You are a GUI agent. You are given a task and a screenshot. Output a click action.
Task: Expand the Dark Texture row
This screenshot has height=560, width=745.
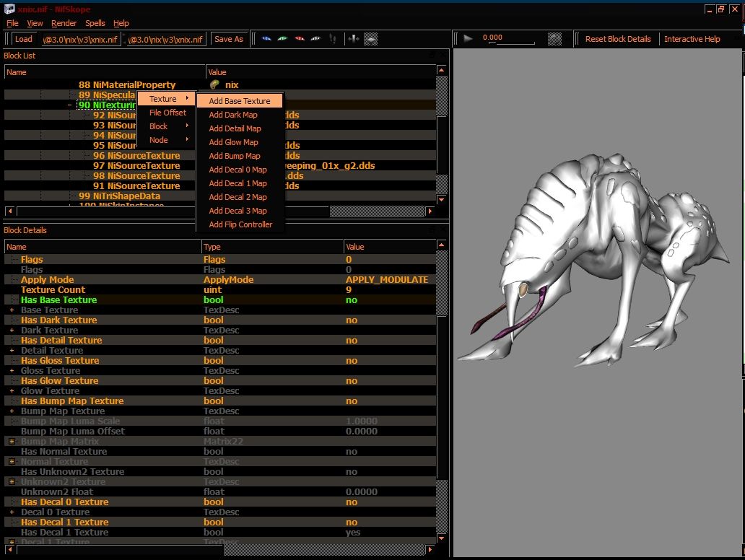pos(12,330)
